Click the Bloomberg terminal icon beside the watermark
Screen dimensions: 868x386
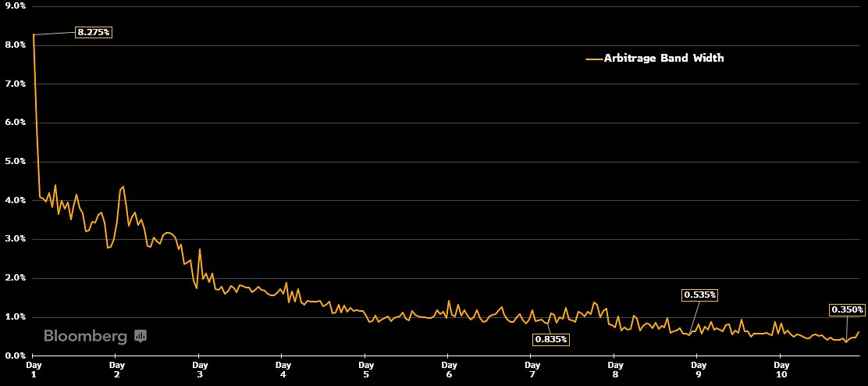pyautogui.click(x=141, y=337)
